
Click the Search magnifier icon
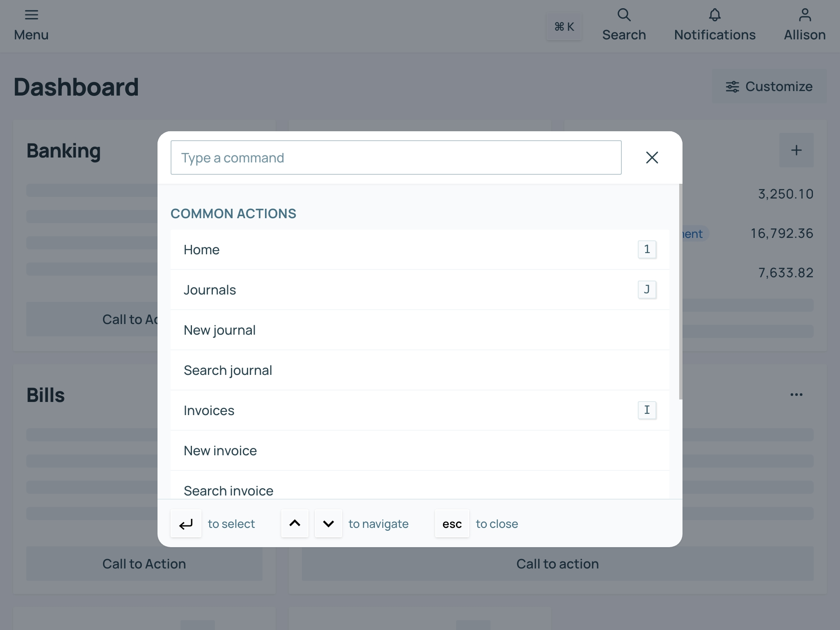pos(624,15)
